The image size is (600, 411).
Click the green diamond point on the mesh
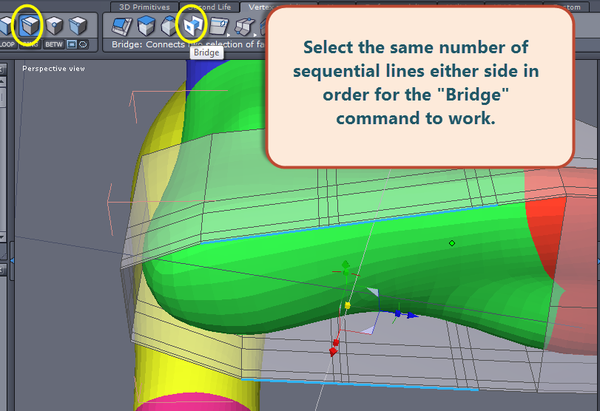click(452, 243)
